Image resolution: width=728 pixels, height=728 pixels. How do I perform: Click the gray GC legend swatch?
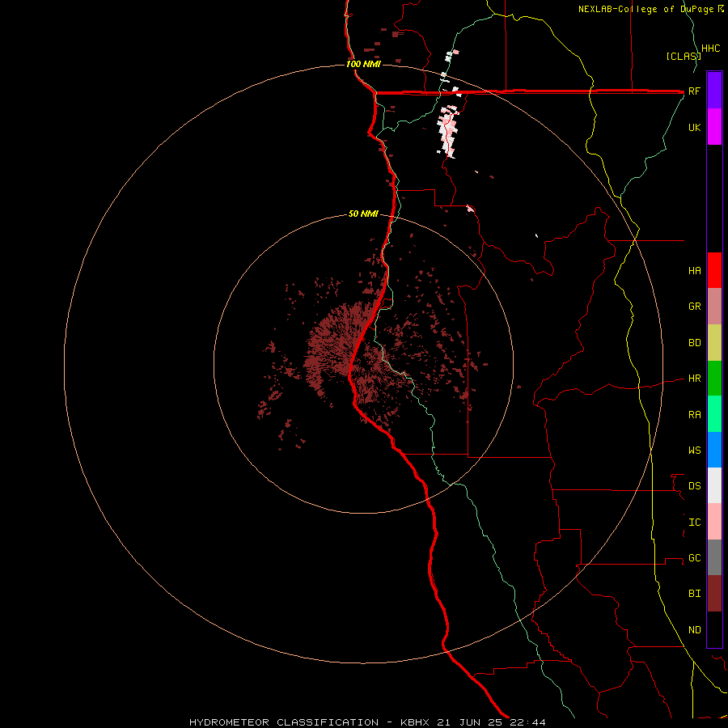714,557
